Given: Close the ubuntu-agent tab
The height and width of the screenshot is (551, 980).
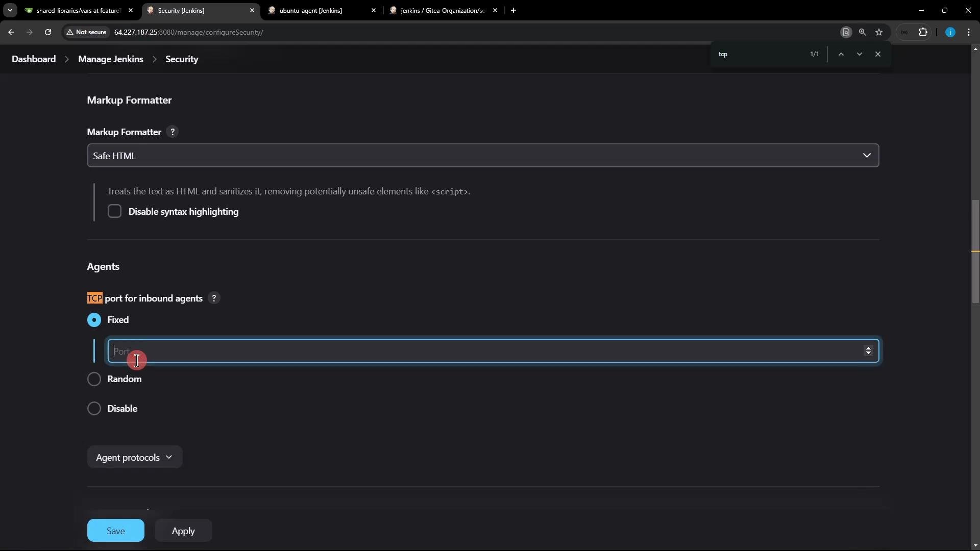Looking at the screenshot, I should 374,10.
